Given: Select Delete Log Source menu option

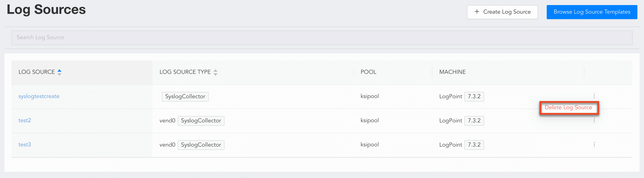Looking at the screenshot, I should point(568,108).
